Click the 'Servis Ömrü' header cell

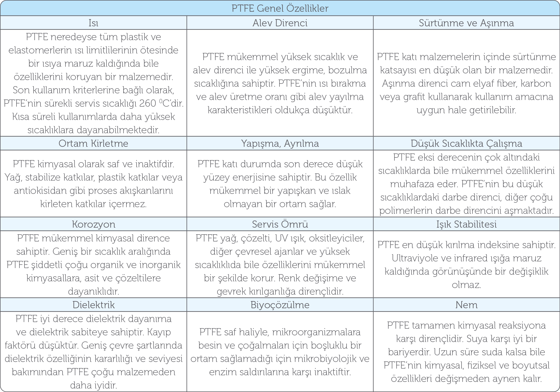point(280,224)
